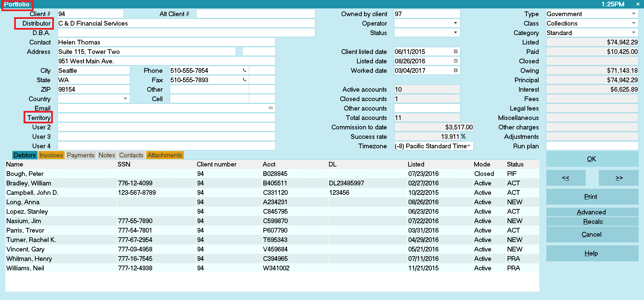This screenshot has height=300, width=644.
Task: Select debtor row Turner, Rachel K.
Action: [x=272, y=240]
